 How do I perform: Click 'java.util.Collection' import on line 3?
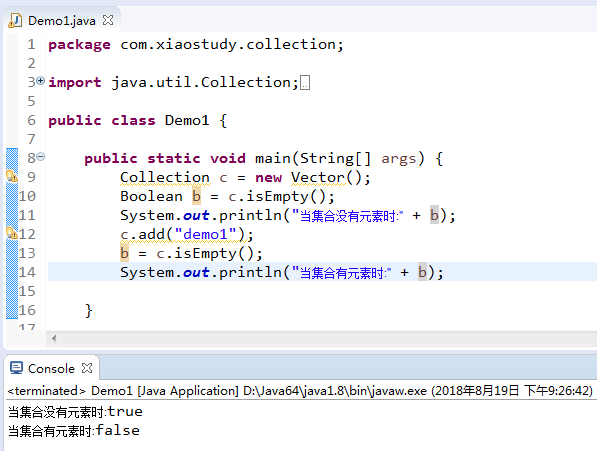tap(201, 83)
